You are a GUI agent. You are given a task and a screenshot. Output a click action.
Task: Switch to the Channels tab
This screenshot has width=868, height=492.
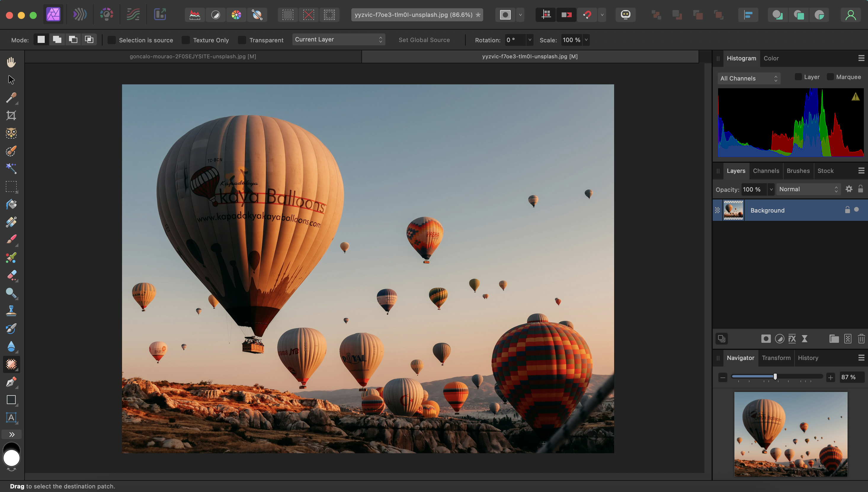click(x=765, y=171)
